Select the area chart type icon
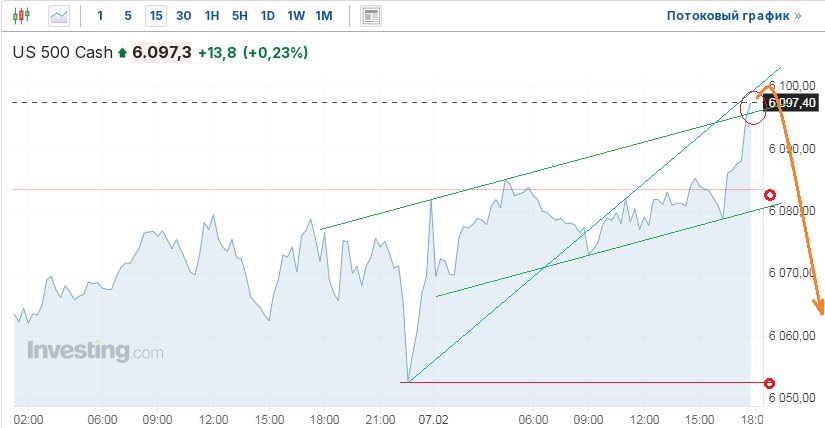825x428 pixels. click(60, 16)
